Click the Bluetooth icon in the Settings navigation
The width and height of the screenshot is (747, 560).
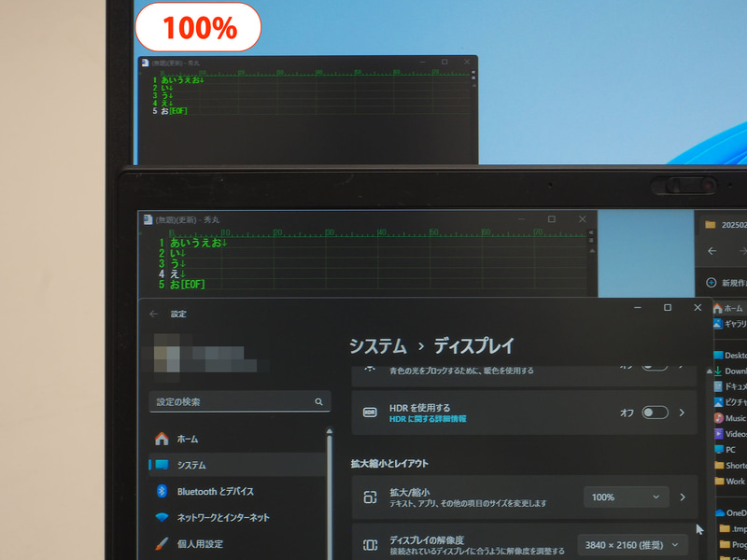click(162, 490)
